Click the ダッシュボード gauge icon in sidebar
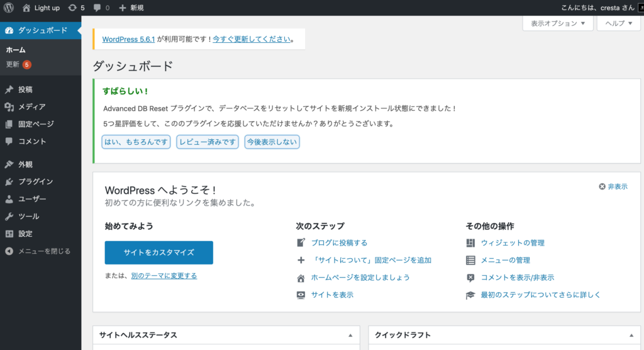Image resolution: width=644 pixels, height=350 pixels. click(9, 30)
